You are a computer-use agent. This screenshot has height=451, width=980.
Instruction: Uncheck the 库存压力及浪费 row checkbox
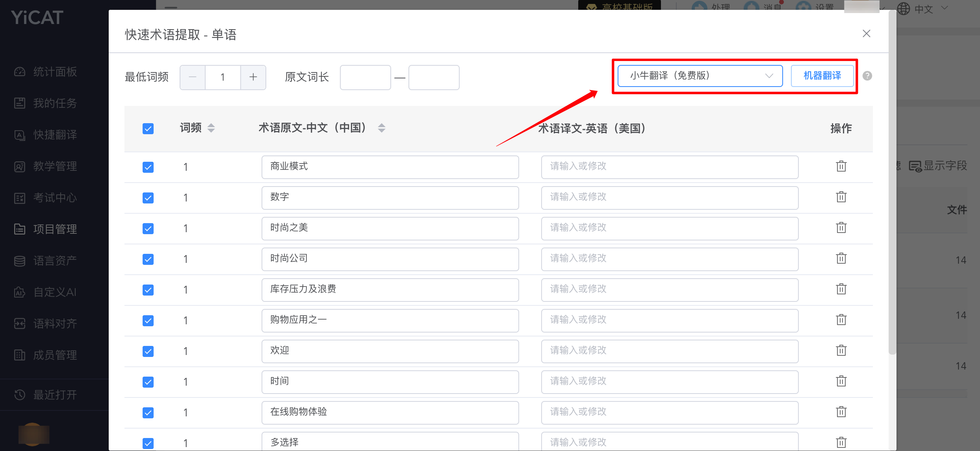click(148, 290)
